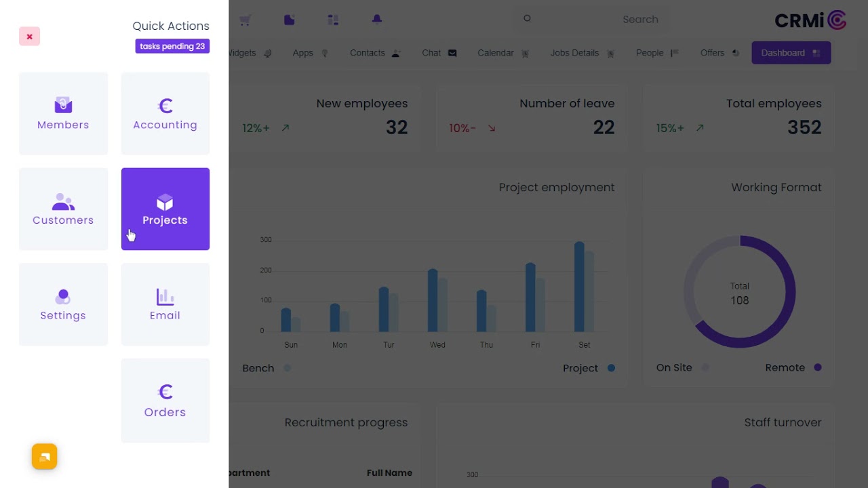This screenshot has width=868, height=488.
Task: Toggle the Remote legend in donut chart
Action: [x=793, y=367]
